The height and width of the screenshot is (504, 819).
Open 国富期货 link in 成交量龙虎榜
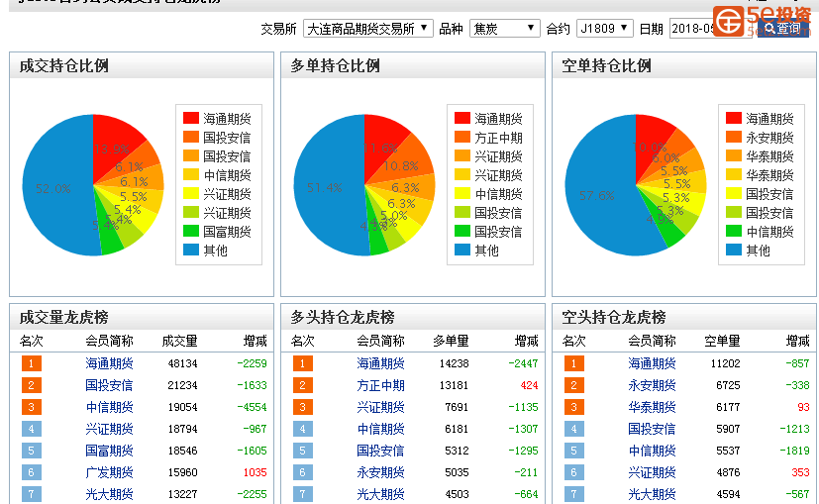pyautogui.click(x=109, y=451)
